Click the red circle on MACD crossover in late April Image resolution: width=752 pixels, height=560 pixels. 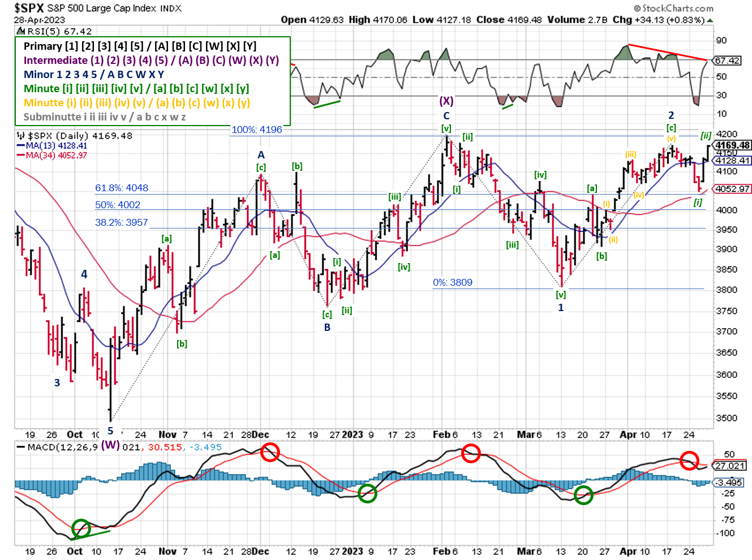point(689,460)
